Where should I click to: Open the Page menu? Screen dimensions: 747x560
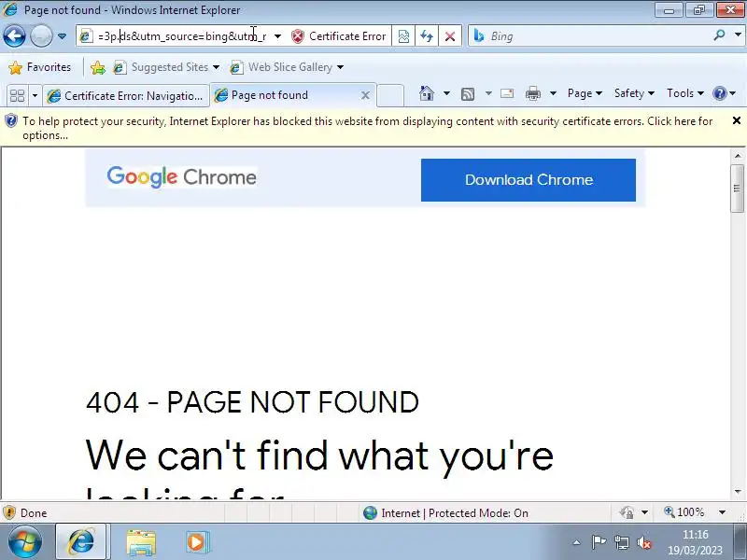click(585, 93)
